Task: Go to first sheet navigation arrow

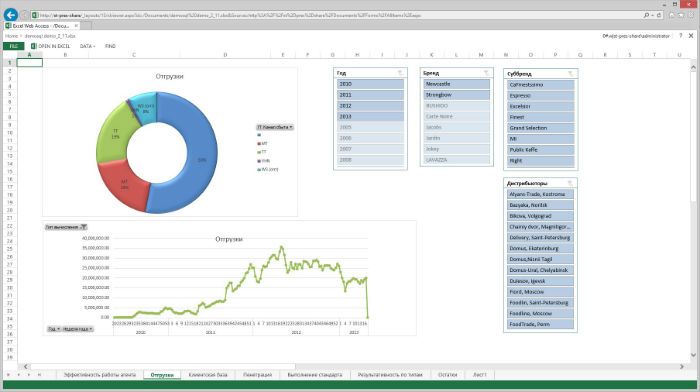Action: click(x=8, y=375)
